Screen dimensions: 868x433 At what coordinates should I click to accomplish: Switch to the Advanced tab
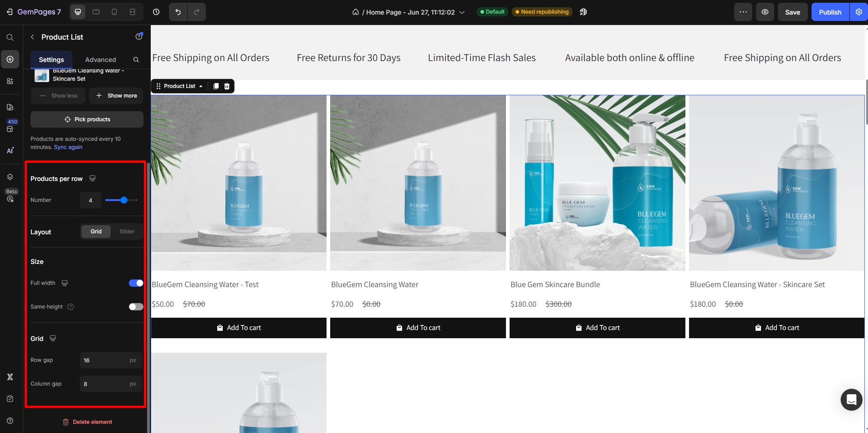[x=101, y=60]
